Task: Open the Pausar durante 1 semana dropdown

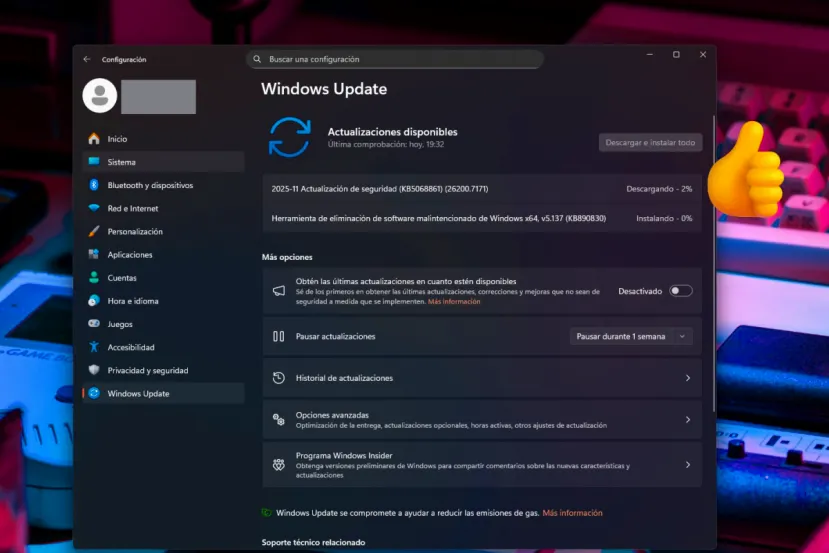Action: [631, 336]
